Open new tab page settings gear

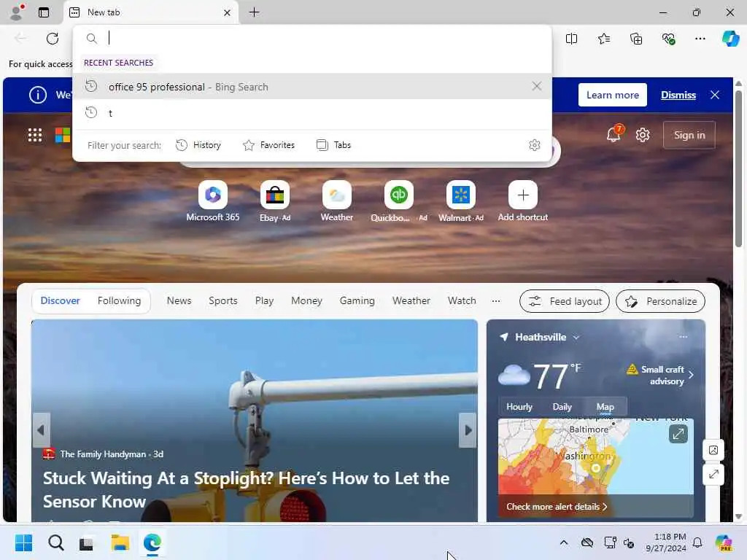643,135
